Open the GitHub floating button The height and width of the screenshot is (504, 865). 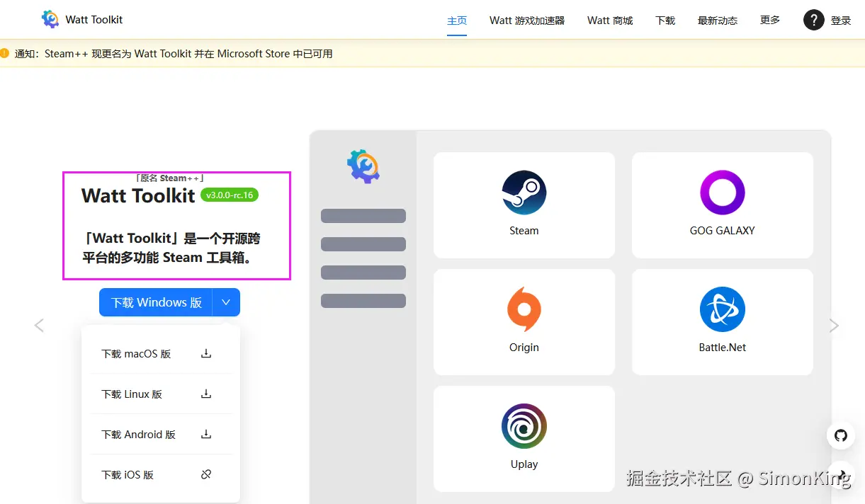click(x=841, y=435)
